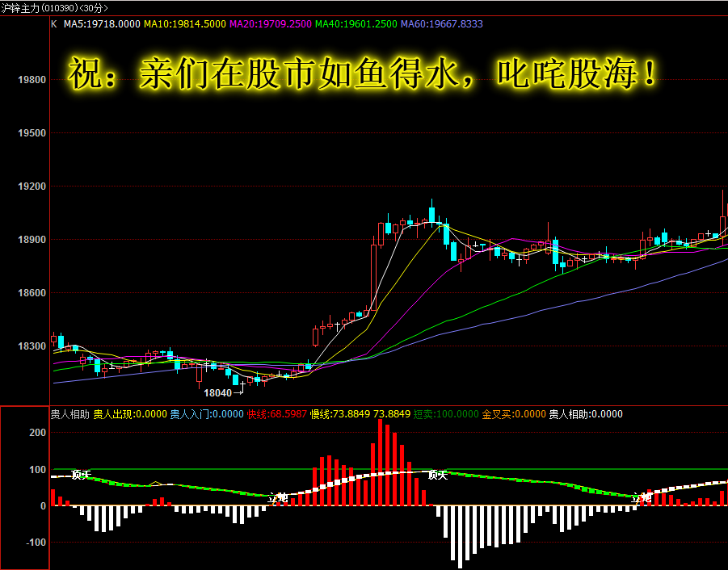
Task: Click the orange 金叉买:0.0000 label
Action: click(x=514, y=414)
